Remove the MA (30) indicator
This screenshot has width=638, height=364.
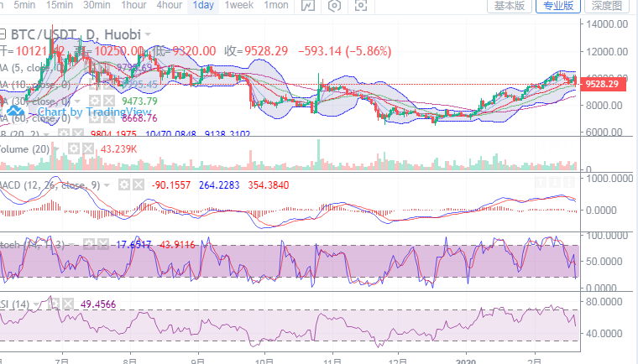(108, 101)
